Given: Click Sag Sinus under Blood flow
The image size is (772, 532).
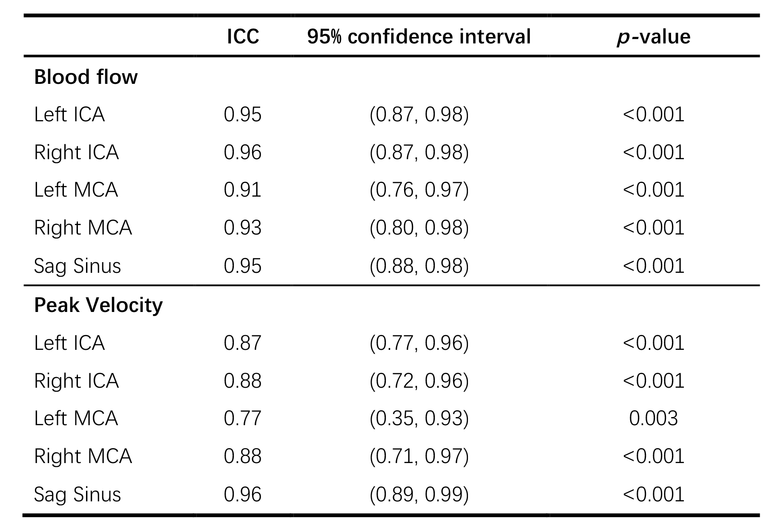Looking at the screenshot, I should pyautogui.click(x=77, y=266).
